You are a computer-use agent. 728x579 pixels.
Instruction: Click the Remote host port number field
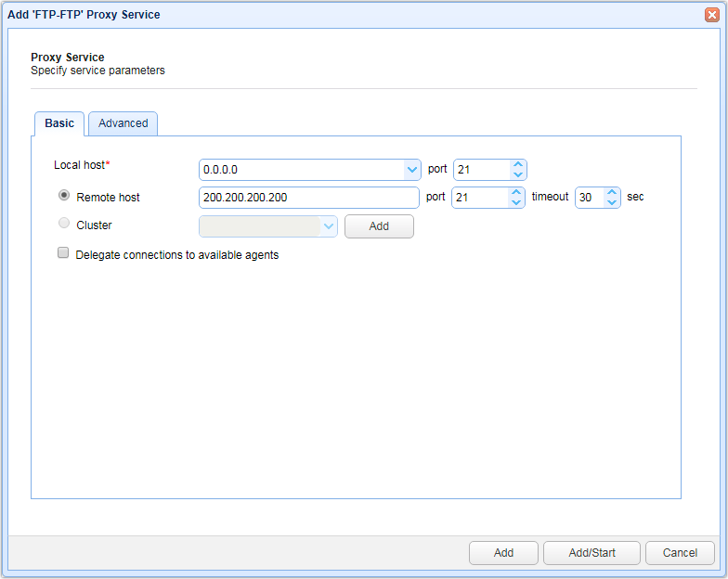click(481, 198)
